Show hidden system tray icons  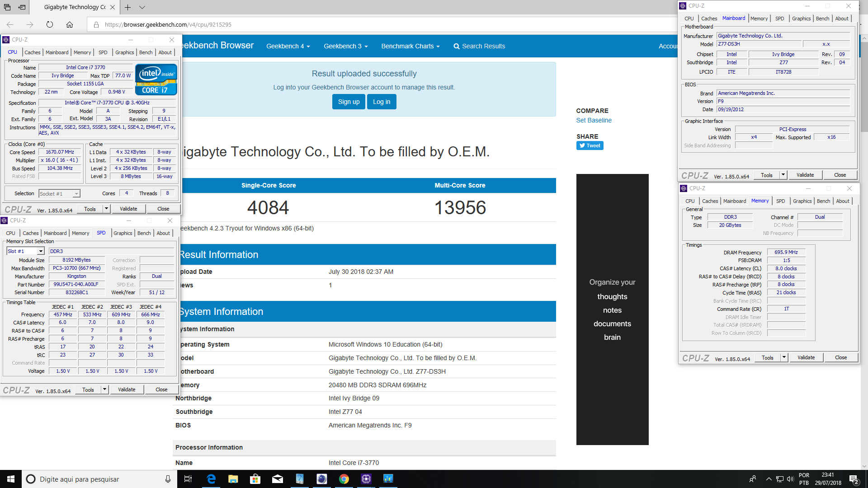click(769, 479)
